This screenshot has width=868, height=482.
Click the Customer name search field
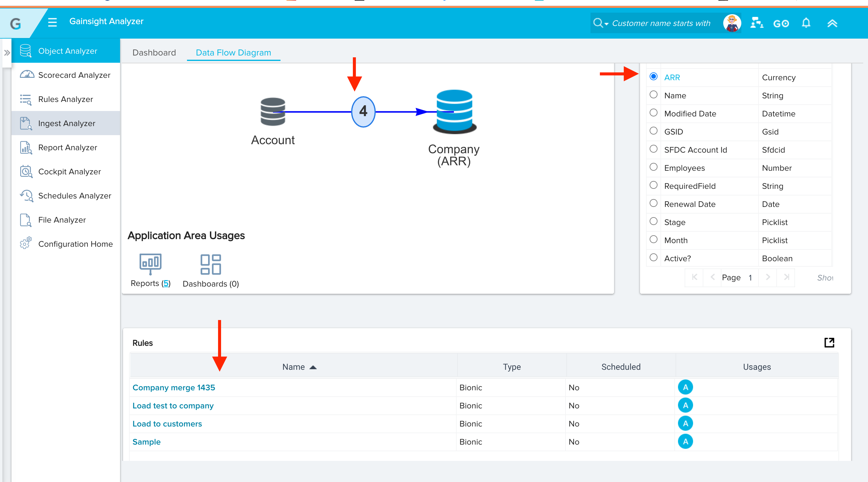[661, 23]
